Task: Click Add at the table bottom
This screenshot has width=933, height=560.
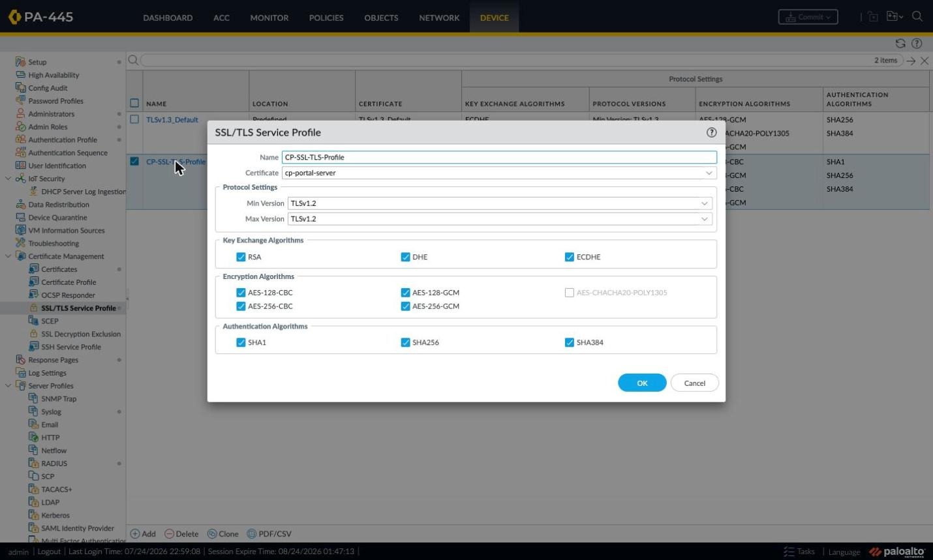Action: [144, 534]
